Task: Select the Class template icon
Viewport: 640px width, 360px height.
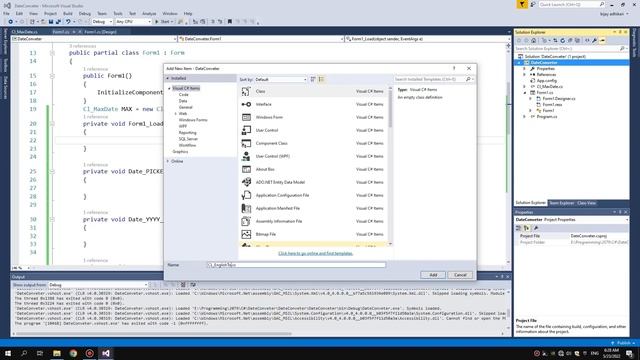Action: click(246, 91)
